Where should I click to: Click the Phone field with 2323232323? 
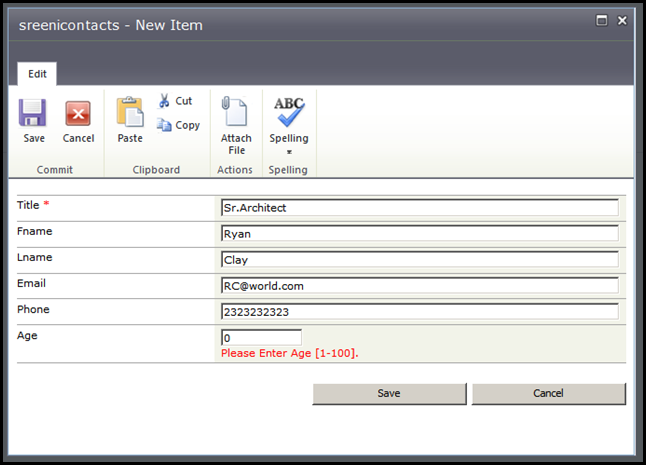point(420,311)
